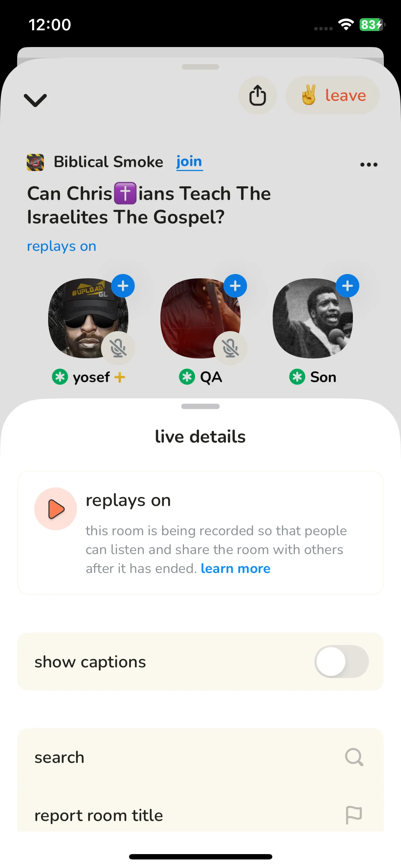The height and width of the screenshot is (868, 401).
Task: Tap the report flag icon
Action: click(x=354, y=815)
